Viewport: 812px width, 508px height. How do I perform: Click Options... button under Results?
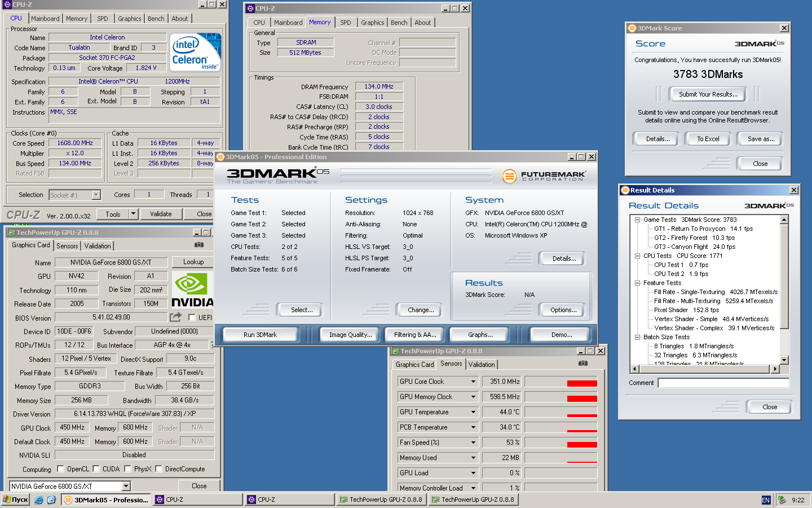[x=563, y=310]
